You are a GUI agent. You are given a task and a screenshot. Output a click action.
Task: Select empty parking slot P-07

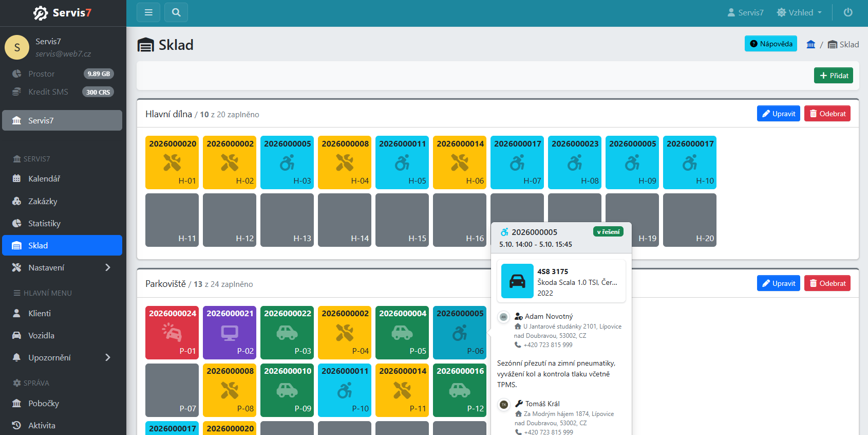(x=172, y=390)
